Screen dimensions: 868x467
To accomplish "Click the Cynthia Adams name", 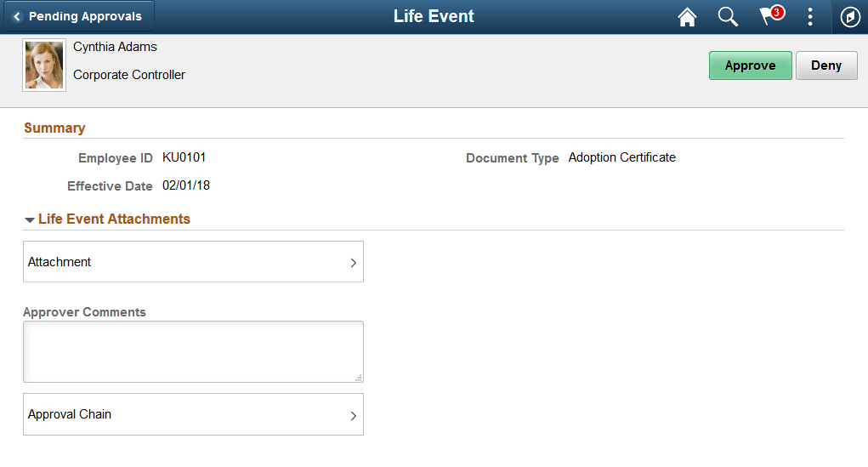I will [115, 47].
